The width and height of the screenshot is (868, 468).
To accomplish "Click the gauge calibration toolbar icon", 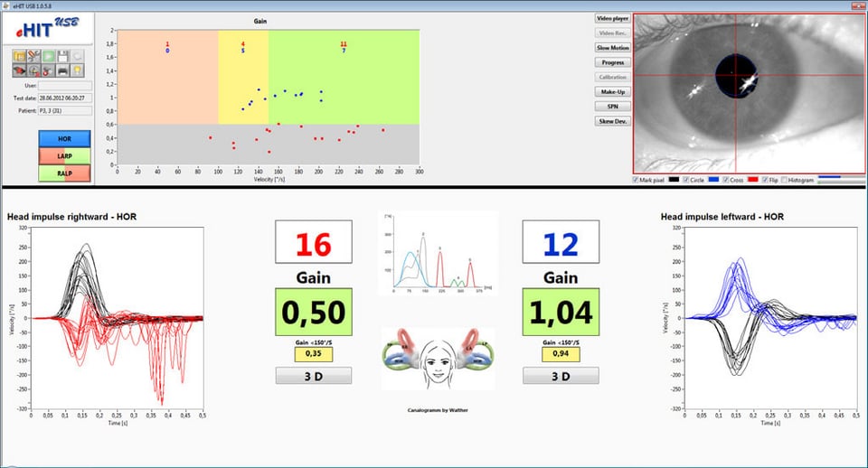I will tap(33, 70).
